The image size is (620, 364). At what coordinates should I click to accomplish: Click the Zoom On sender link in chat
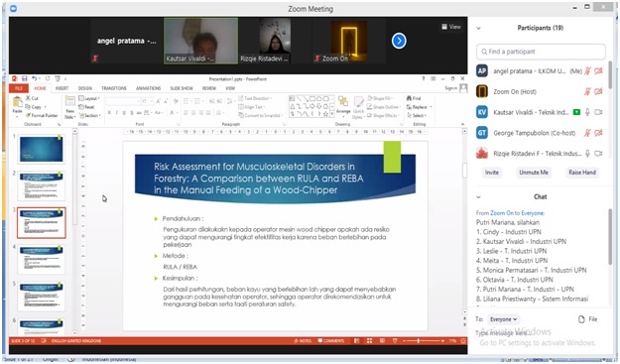pyautogui.click(x=502, y=212)
